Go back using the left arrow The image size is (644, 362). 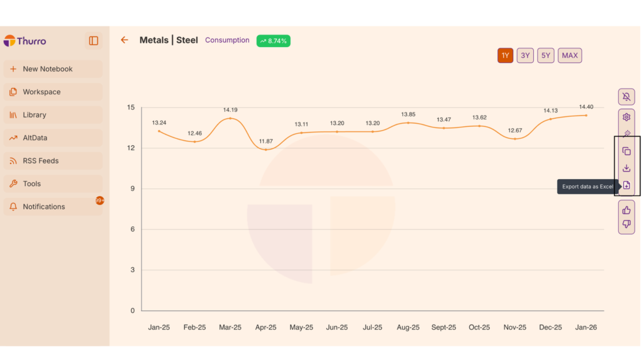pyautogui.click(x=125, y=40)
